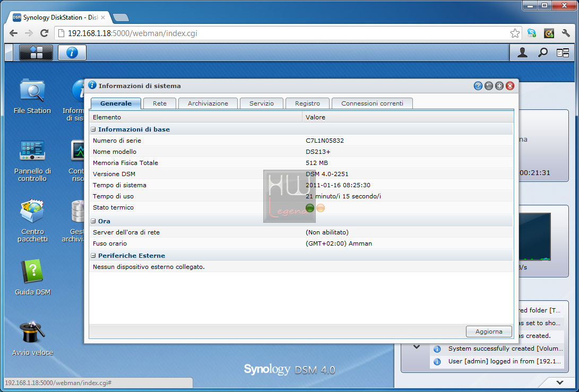
Task: Select the DS213+ model value
Action: click(x=318, y=152)
